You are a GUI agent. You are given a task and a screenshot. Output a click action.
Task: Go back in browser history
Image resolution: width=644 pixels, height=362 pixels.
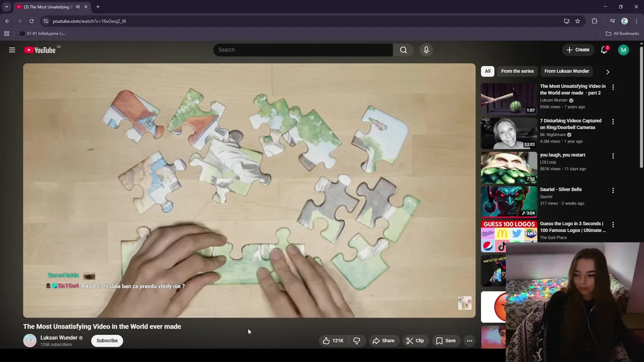(7, 21)
